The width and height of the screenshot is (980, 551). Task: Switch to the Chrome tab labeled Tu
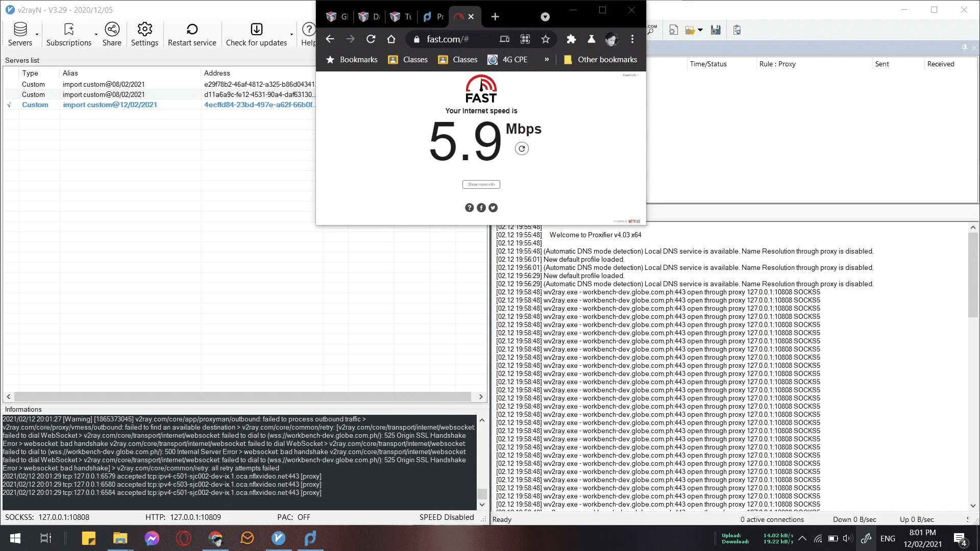[401, 17]
